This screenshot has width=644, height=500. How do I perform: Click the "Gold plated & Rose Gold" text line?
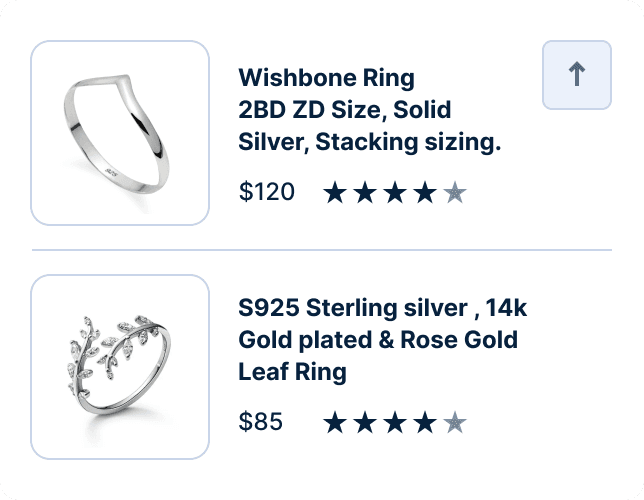[x=378, y=340]
